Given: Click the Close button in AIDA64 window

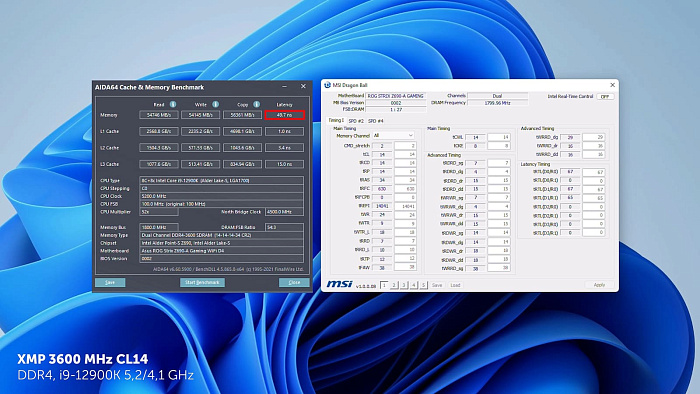Looking at the screenshot, I should coord(294,282).
